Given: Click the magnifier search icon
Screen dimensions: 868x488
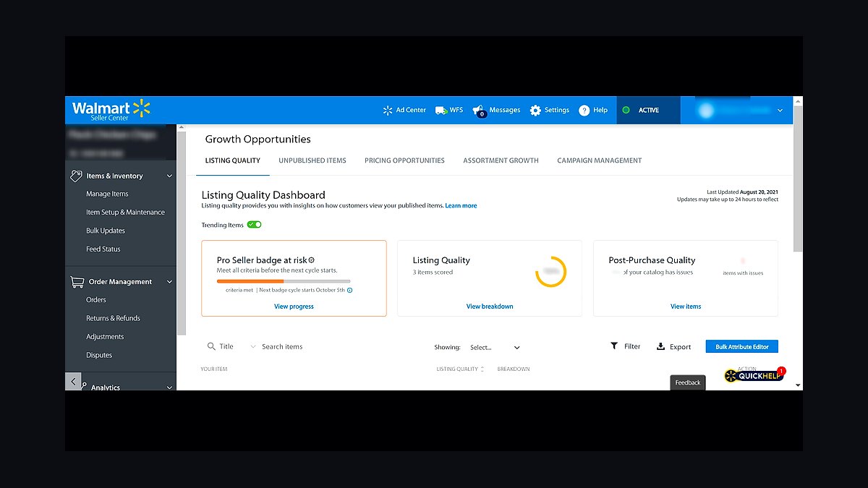Looking at the screenshot, I should pos(211,346).
